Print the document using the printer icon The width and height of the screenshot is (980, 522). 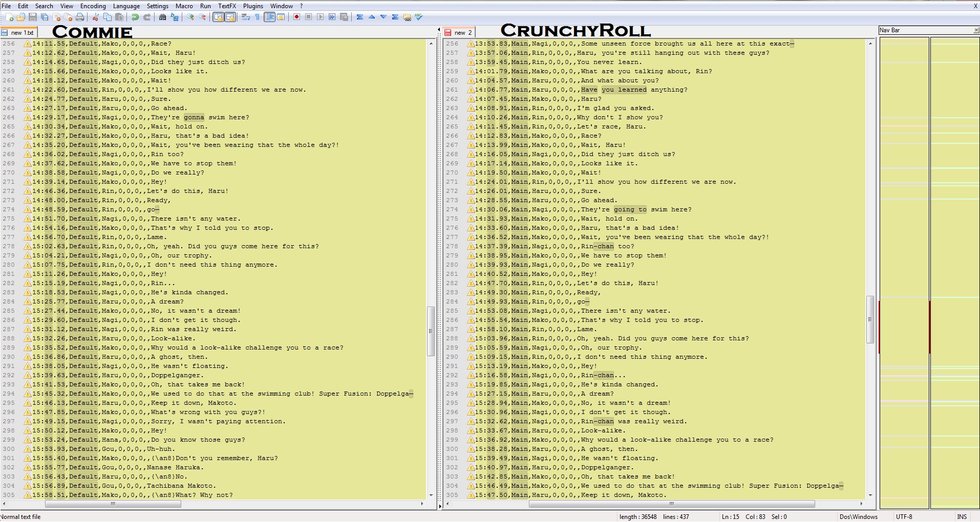pos(80,17)
